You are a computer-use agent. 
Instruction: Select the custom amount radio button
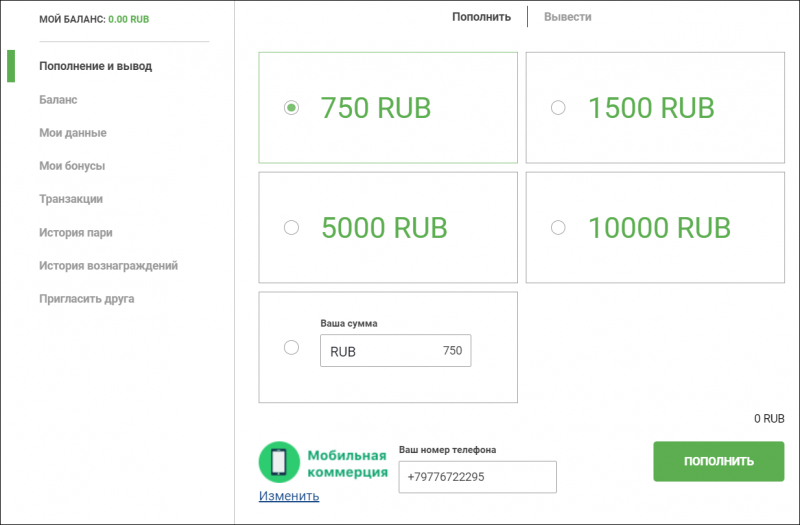pos(291,347)
